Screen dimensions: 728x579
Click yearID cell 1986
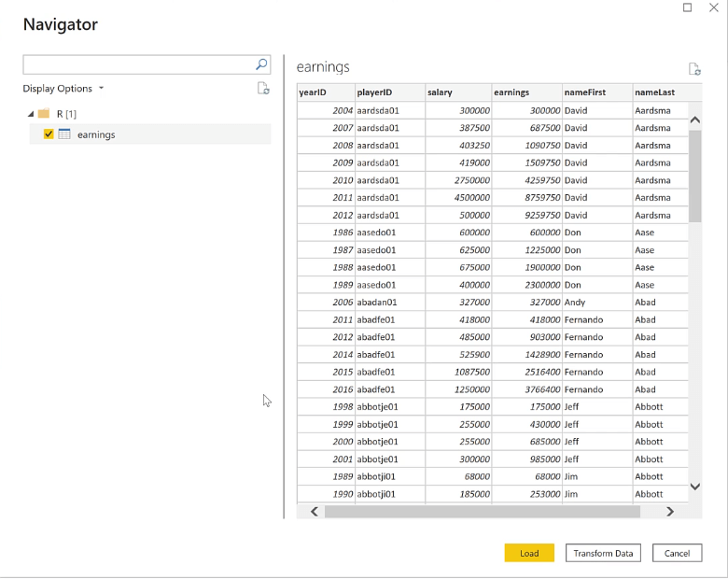326,233
